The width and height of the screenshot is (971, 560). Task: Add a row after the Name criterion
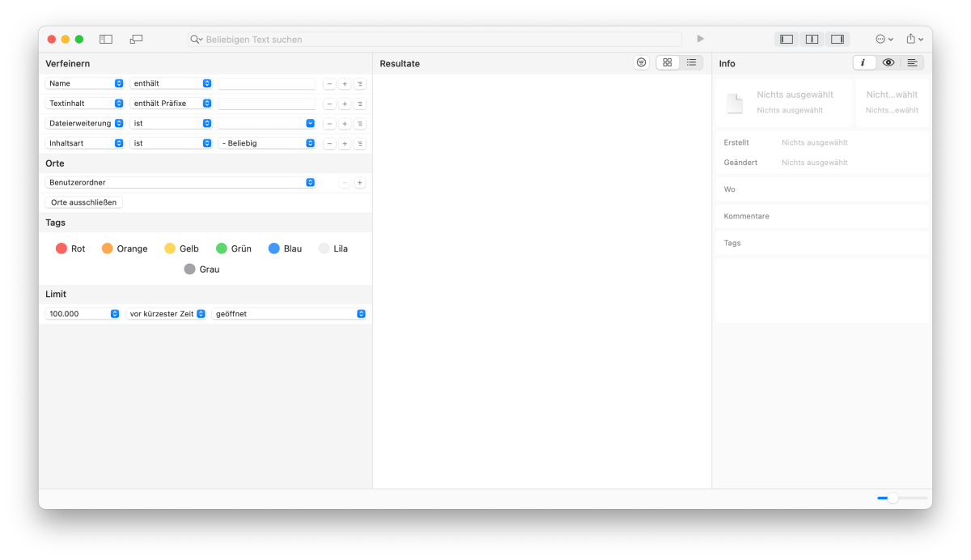345,83
